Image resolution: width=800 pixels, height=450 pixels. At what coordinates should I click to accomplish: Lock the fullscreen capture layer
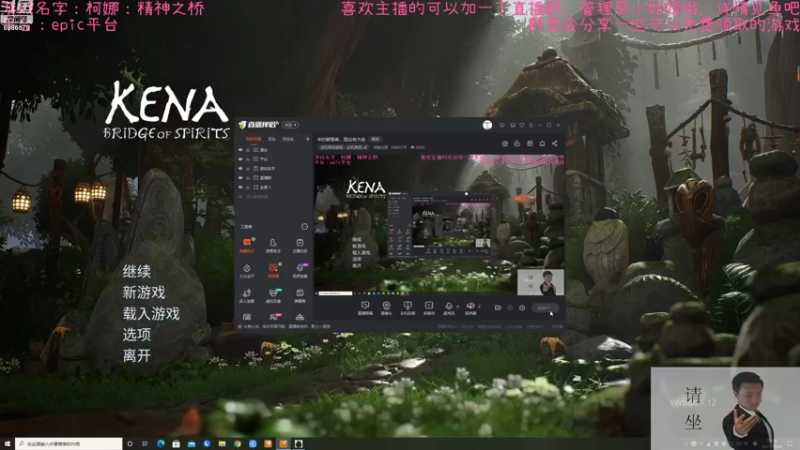point(248,187)
